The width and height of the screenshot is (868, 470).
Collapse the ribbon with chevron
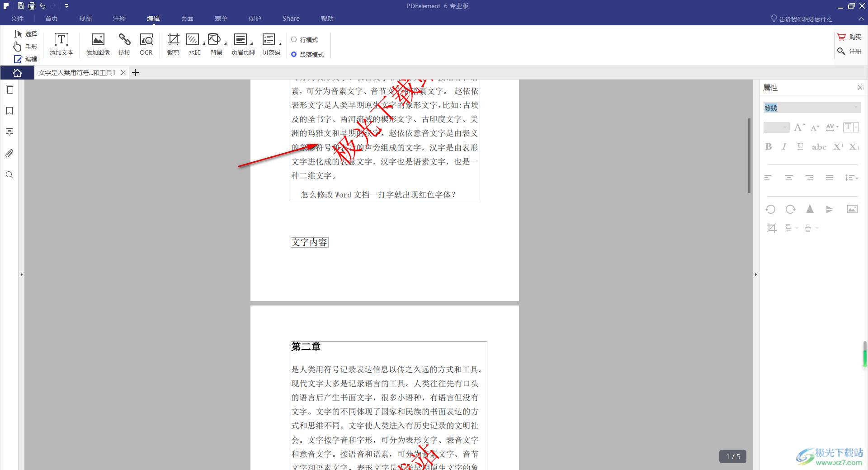(860, 19)
